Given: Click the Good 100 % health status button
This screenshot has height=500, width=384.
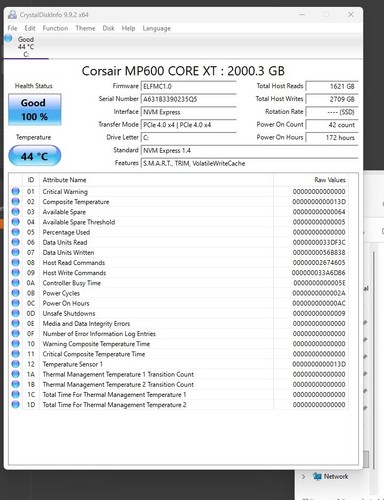Looking at the screenshot, I should [35, 110].
